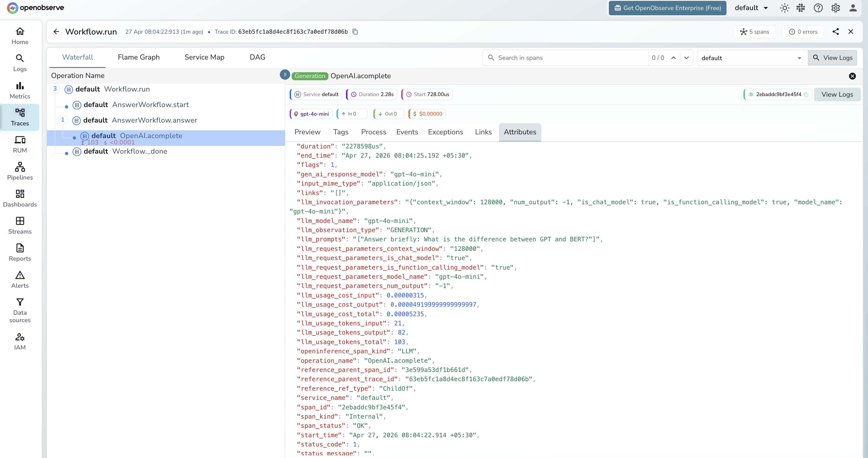
Task: Copy the Trace ID using the copy icon
Action: (x=355, y=32)
